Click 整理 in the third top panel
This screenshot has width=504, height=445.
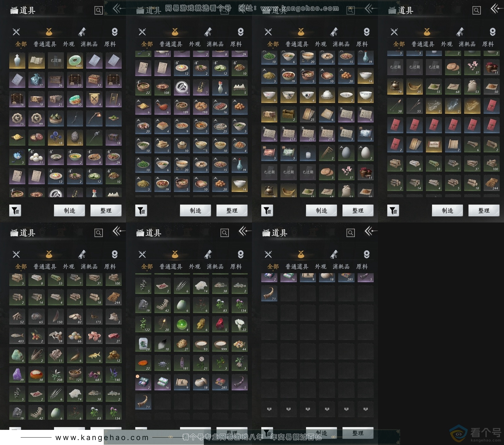[358, 210]
